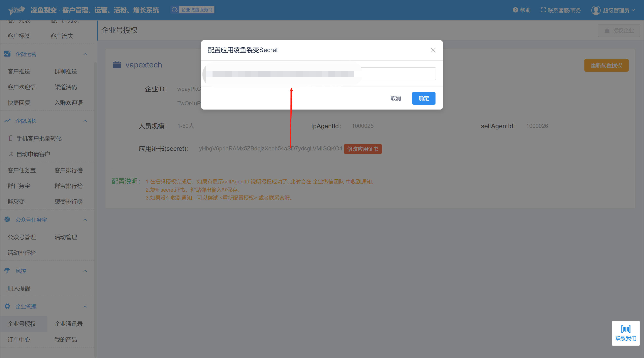
Task: Collapse the 企微增长 section chevron
Action: coord(85,121)
